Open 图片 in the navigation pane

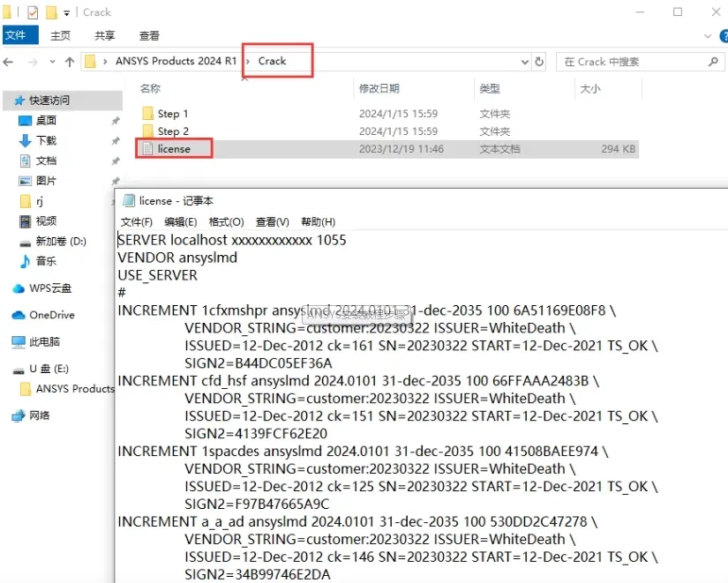(x=46, y=181)
